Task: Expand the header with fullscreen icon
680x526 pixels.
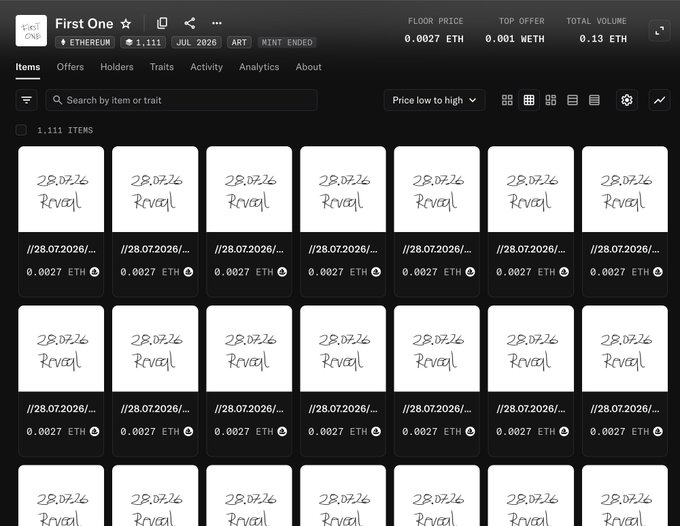Action: click(x=660, y=31)
